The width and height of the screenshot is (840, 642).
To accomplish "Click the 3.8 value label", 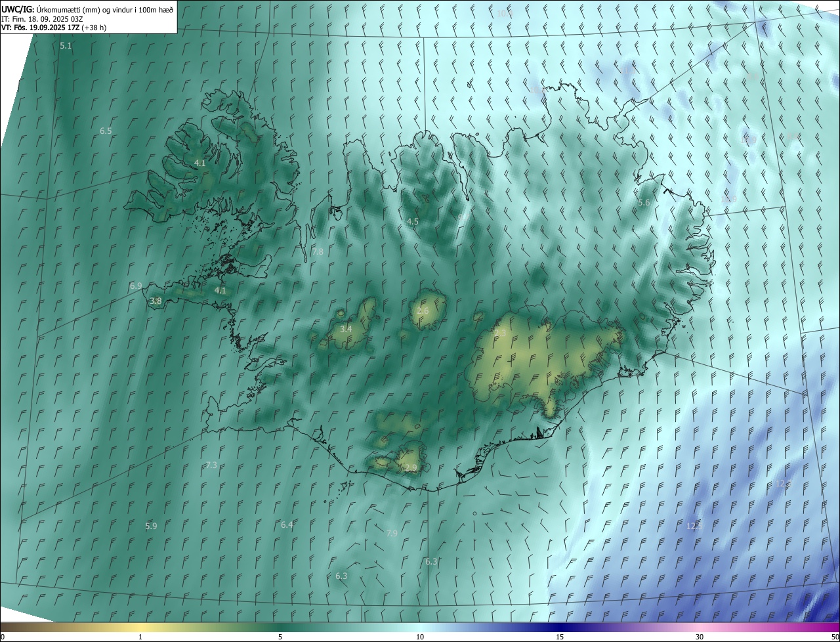I will 156,301.
